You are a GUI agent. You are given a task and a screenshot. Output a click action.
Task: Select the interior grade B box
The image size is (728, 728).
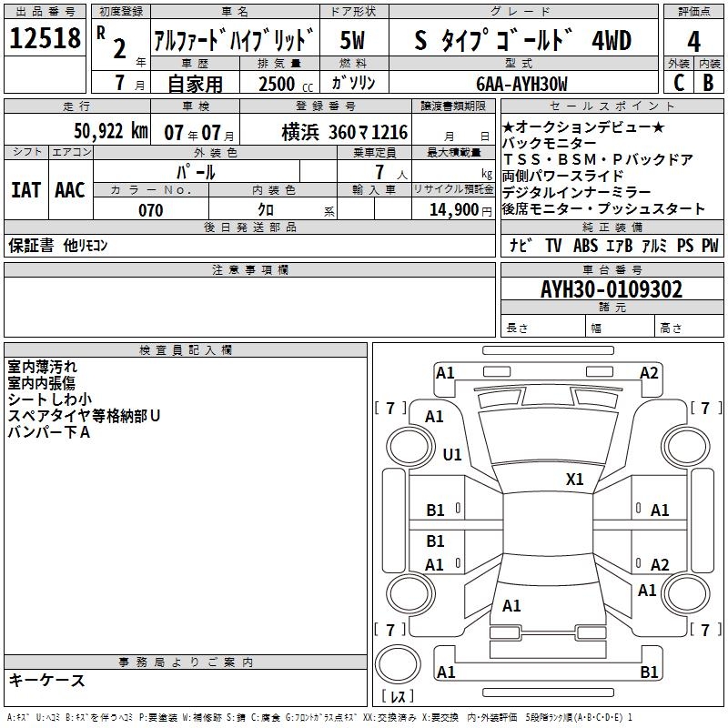(x=709, y=82)
